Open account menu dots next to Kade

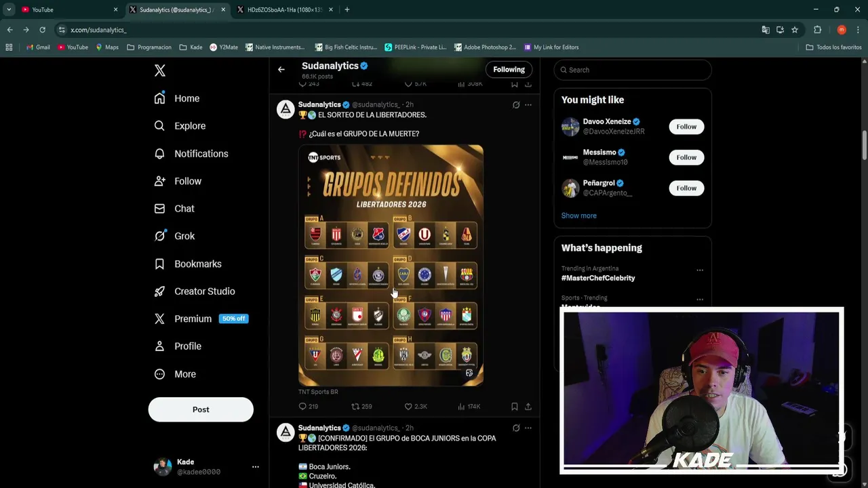click(x=256, y=467)
